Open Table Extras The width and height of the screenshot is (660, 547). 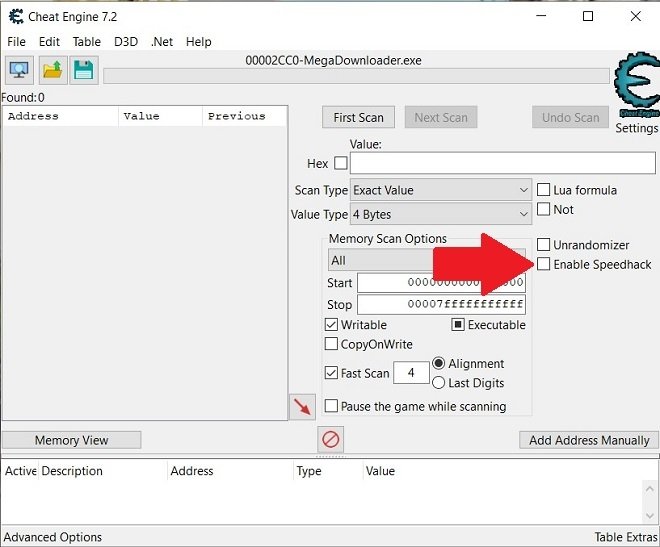(x=626, y=537)
